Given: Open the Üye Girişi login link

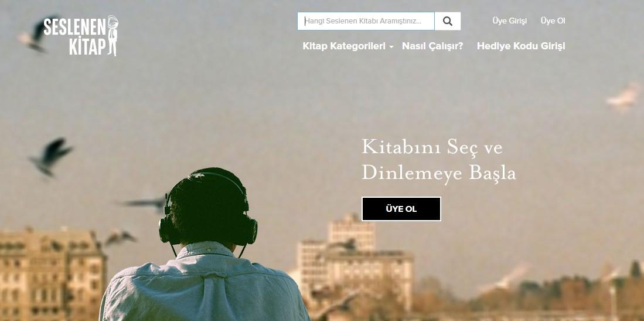Looking at the screenshot, I should coord(509,21).
